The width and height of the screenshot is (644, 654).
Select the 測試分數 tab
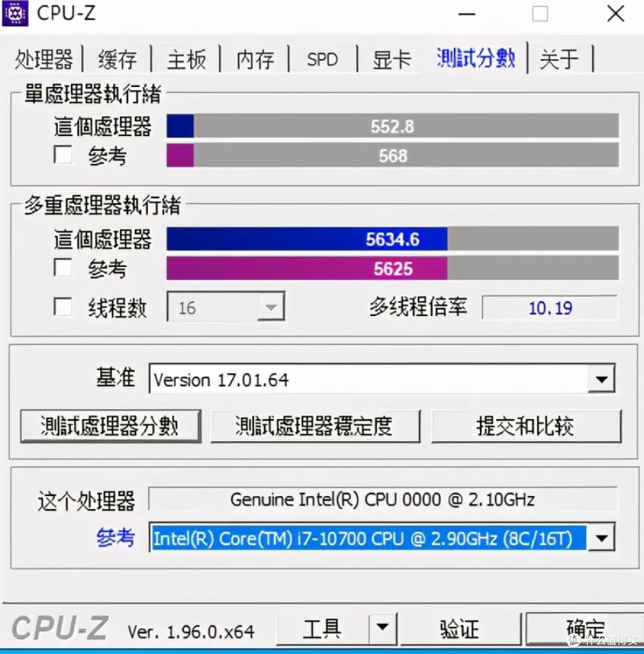pos(475,58)
